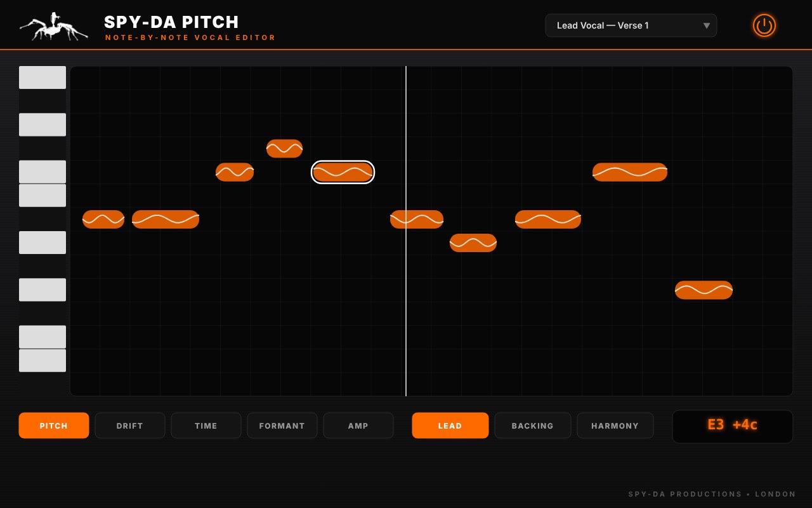Click the white-outlined selected note blob
The height and width of the screenshot is (508, 812).
point(343,172)
